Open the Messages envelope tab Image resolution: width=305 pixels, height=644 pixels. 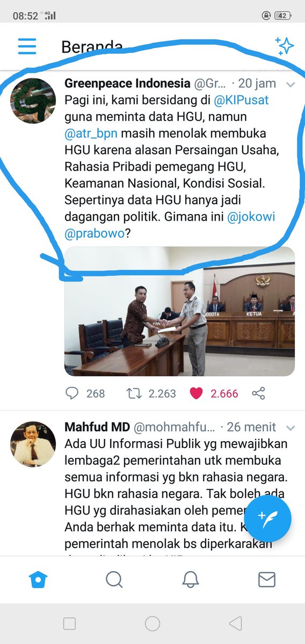pos(266,579)
